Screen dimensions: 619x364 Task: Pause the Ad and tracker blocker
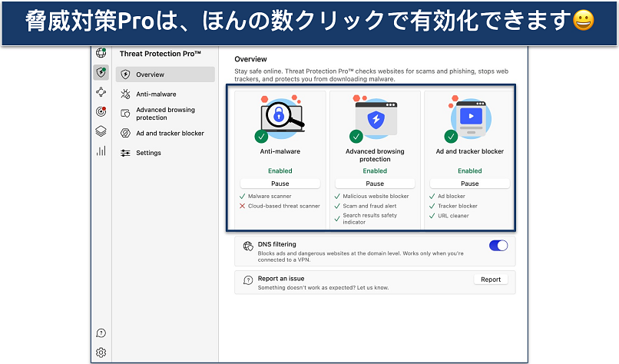click(x=469, y=184)
